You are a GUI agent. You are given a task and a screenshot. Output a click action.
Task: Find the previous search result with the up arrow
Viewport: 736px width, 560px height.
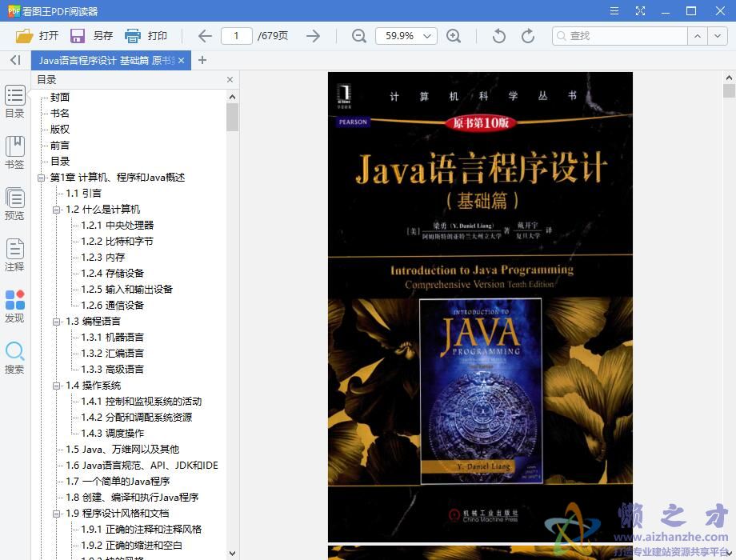click(x=698, y=36)
